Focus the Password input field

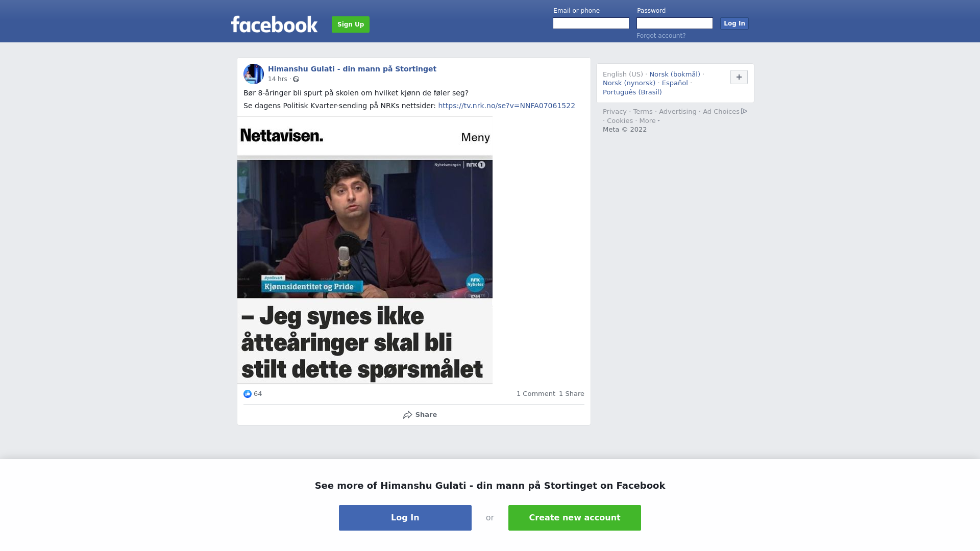pos(675,23)
